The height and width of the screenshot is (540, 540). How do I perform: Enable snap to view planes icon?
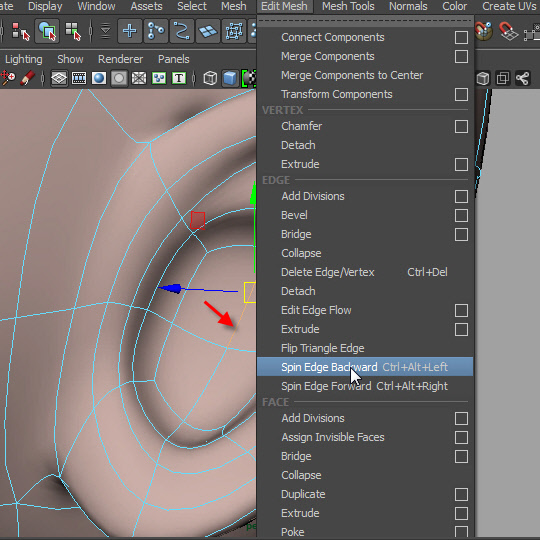(208, 31)
